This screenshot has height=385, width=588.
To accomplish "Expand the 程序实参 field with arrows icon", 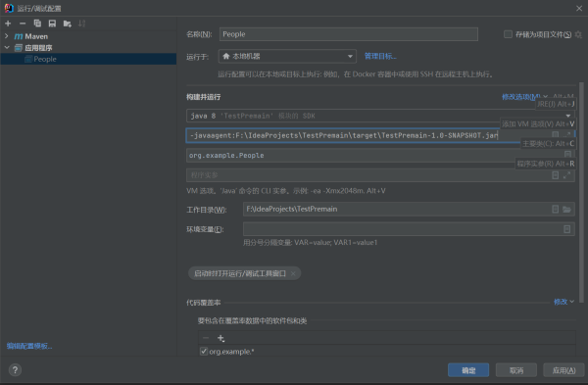I will [567, 175].
